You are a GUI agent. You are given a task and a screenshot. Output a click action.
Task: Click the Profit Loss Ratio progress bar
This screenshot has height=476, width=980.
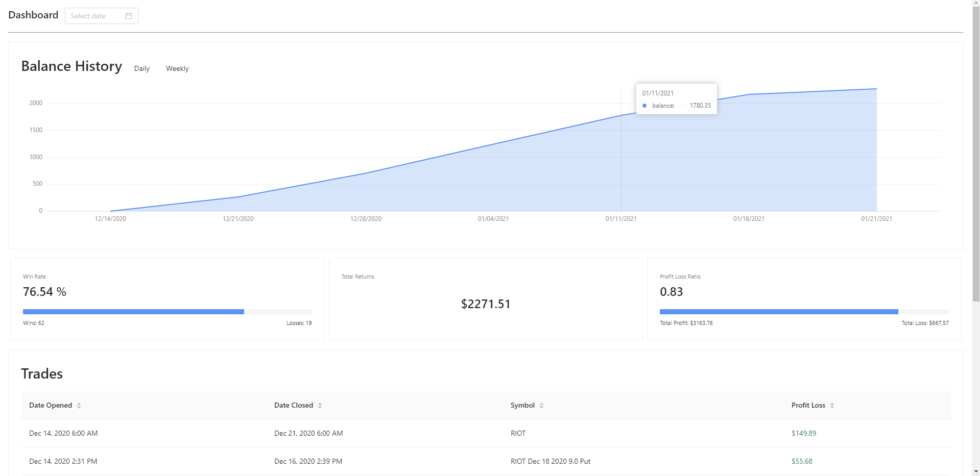(x=804, y=312)
